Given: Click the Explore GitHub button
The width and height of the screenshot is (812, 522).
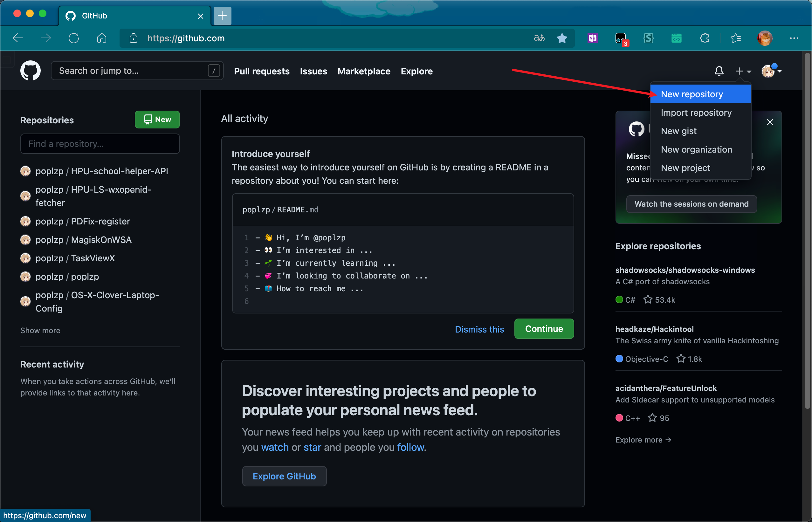Looking at the screenshot, I should pos(284,476).
